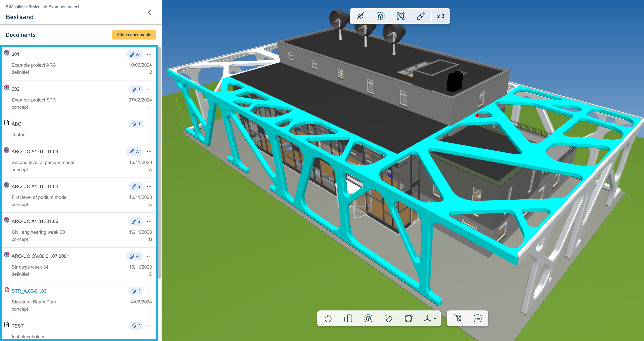Click the model icon beside document 001

(x=7, y=53)
